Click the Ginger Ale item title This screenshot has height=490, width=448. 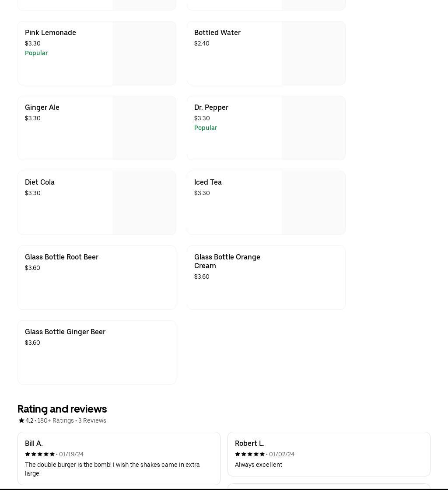point(42,108)
